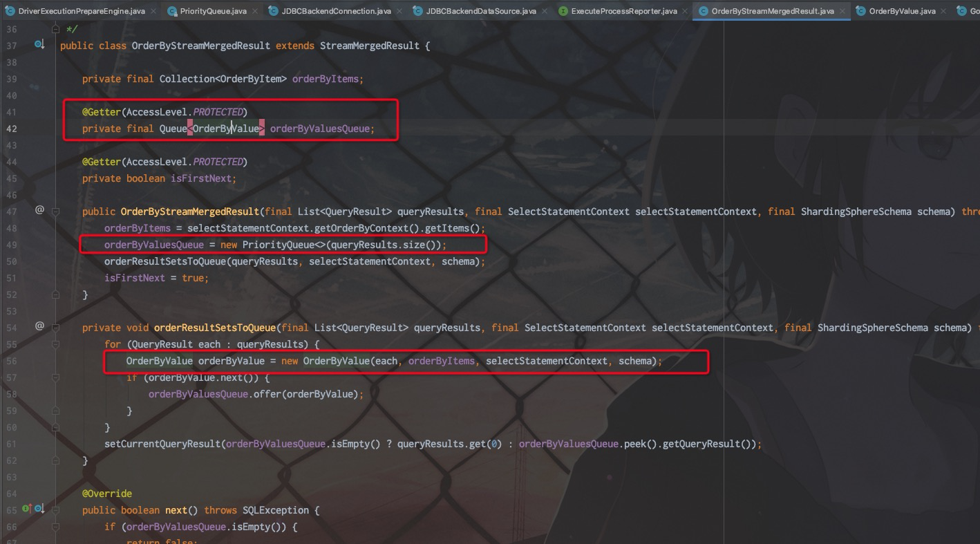Click the @ gutter marker on line 54
Image resolution: width=980 pixels, height=544 pixels.
coord(39,326)
